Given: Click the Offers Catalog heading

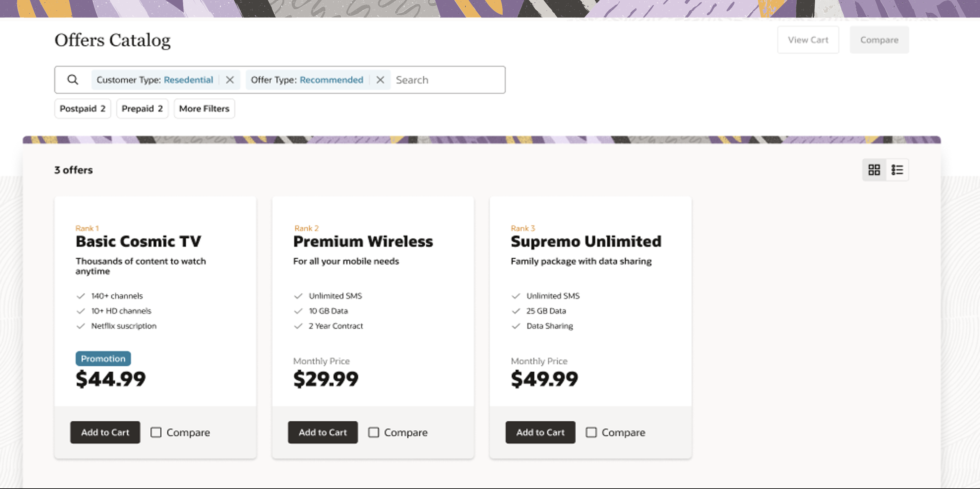Looking at the screenshot, I should coord(112,40).
